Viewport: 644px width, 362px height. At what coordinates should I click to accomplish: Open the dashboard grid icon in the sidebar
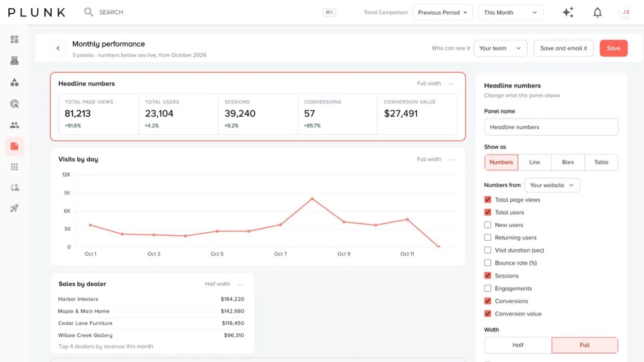[14, 40]
